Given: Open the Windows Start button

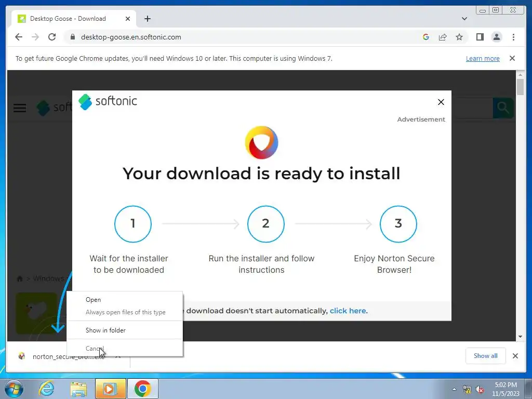Looking at the screenshot, I should 14,389.
